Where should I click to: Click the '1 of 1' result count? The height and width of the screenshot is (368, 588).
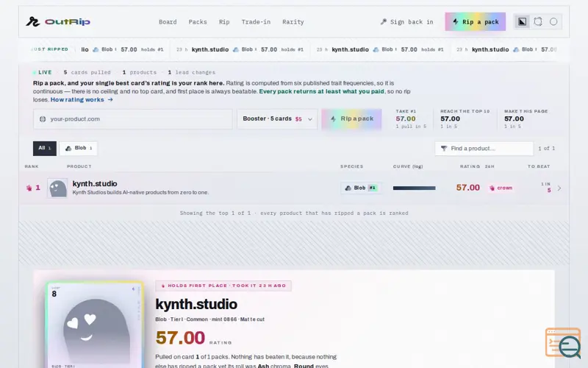(x=546, y=149)
